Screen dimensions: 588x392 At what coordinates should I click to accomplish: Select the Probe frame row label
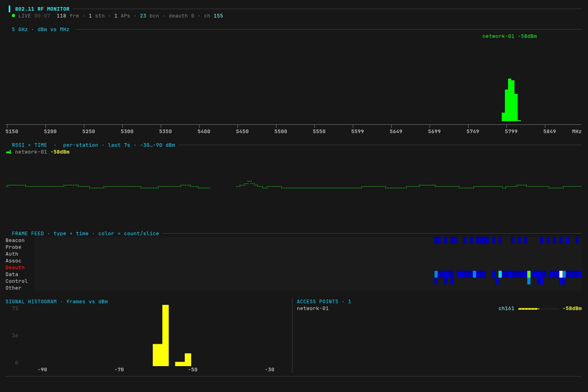[x=13, y=247]
